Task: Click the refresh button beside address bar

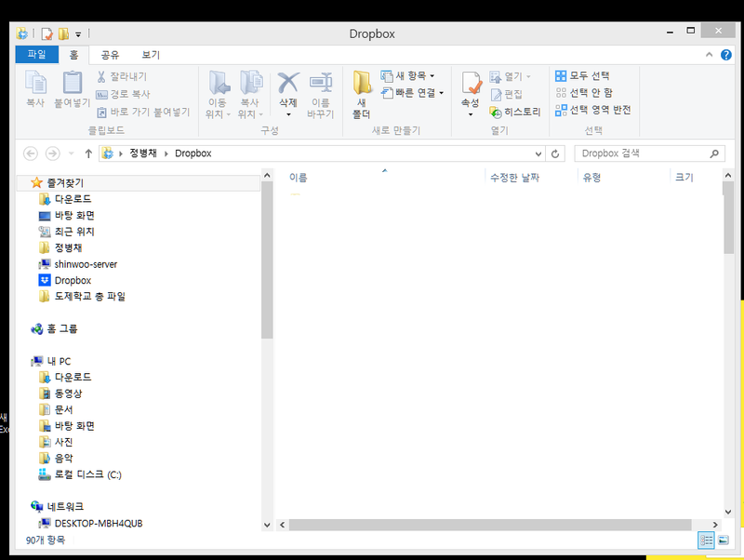Action: click(x=556, y=153)
